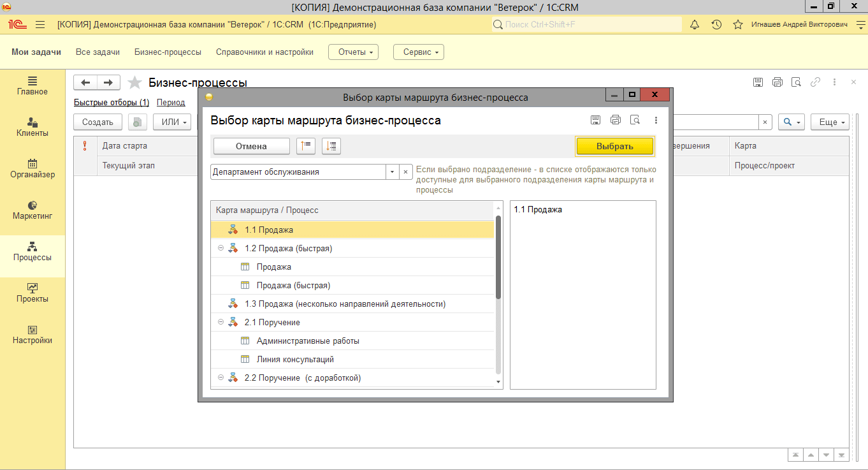Open the main menu hamburger icon

click(x=40, y=24)
